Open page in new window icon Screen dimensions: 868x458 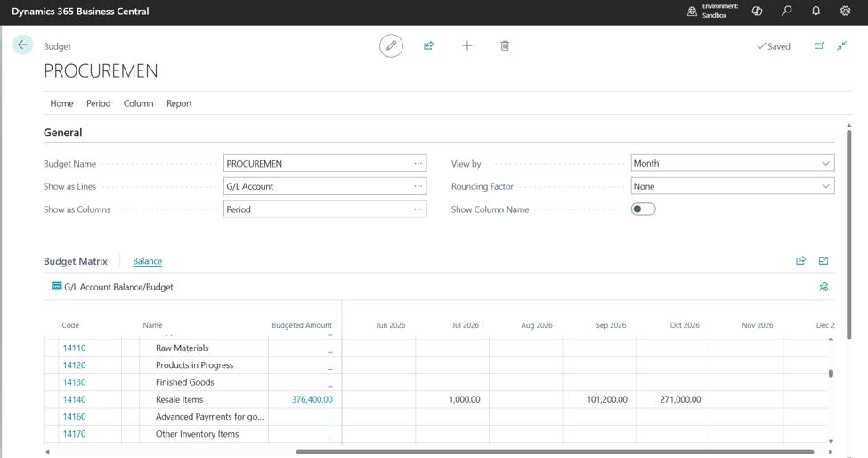pyautogui.click(x=819, y=46)
